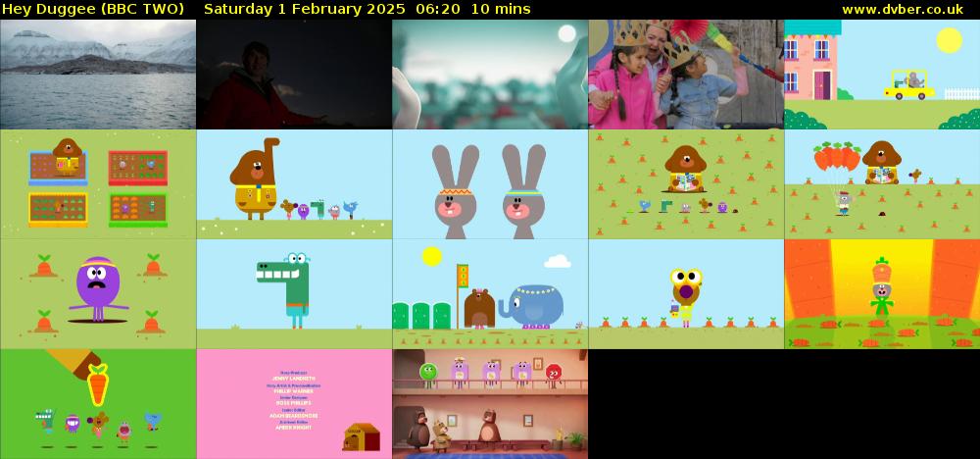This screenshot has width=980, height=459.
Task: Click the big-eyed squirrel shouting thumbnail
Action: pos(686,294)
